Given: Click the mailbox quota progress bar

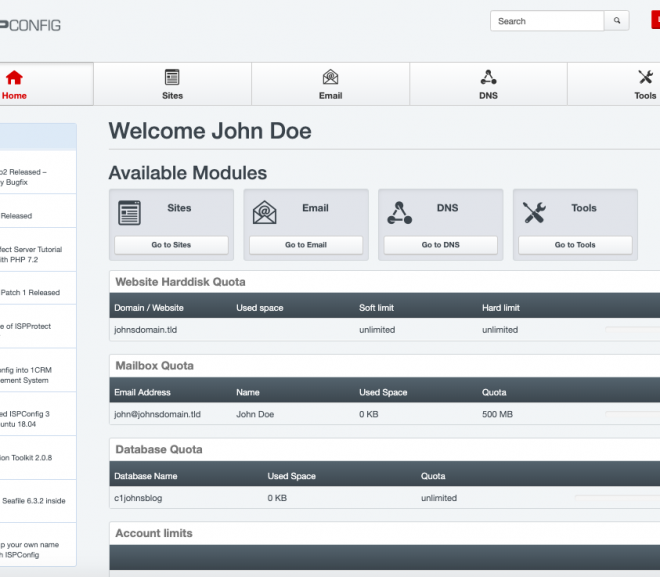Looking at the screenshot, I should (633, 414).
